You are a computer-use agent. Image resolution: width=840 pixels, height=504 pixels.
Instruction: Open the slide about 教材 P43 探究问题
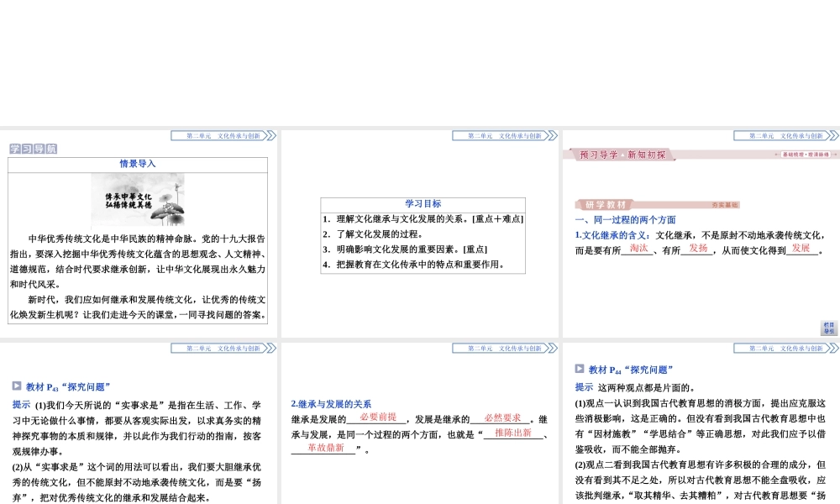click(x=139, y=423)
